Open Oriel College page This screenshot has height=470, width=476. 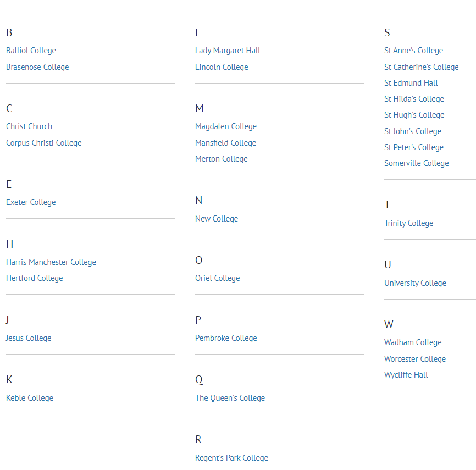pos(218,278)
